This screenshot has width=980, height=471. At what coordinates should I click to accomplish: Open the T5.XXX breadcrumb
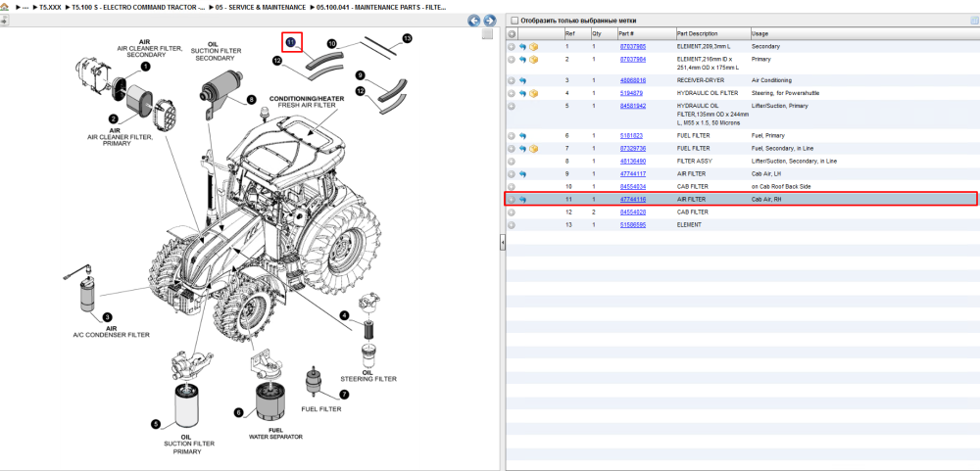(51, 8)
